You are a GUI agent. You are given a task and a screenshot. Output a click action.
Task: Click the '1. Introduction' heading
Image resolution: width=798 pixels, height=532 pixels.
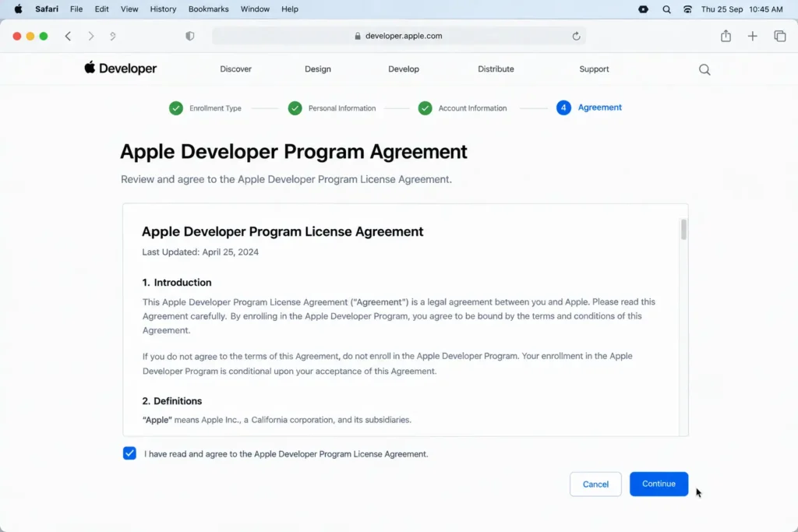(x=177, y=282)
